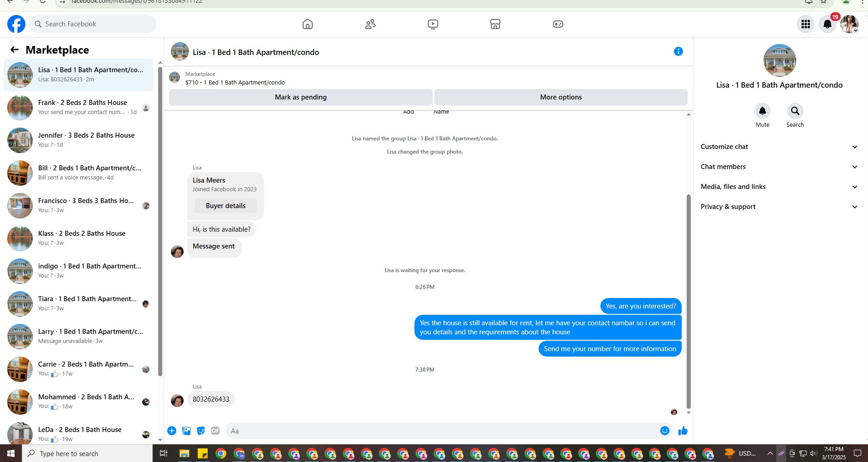Open the indigo 1 Bed 1 Bath chat
This screenshot has width=868, height=462.
79,271
